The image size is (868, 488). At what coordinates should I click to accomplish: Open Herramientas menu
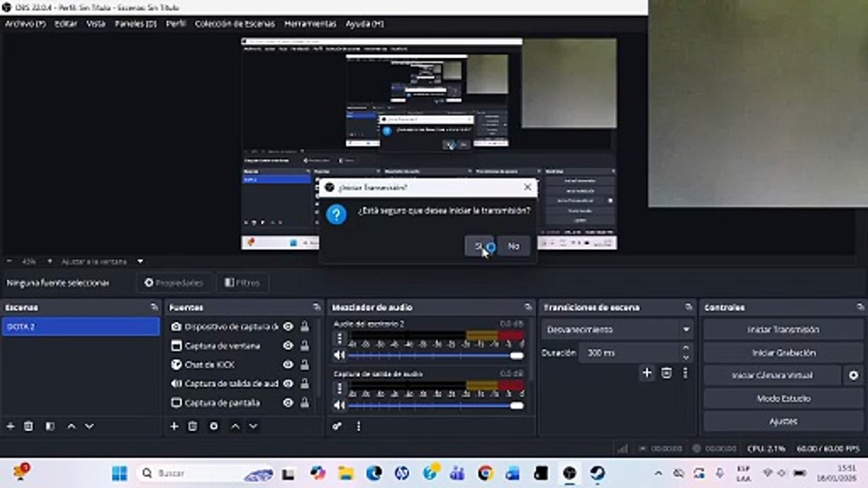310,24
